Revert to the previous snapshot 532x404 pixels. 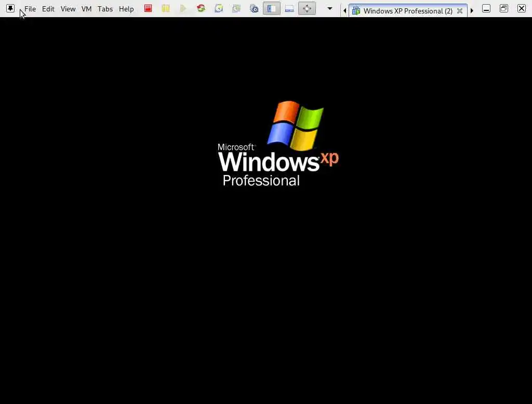(x=236, y=8)
